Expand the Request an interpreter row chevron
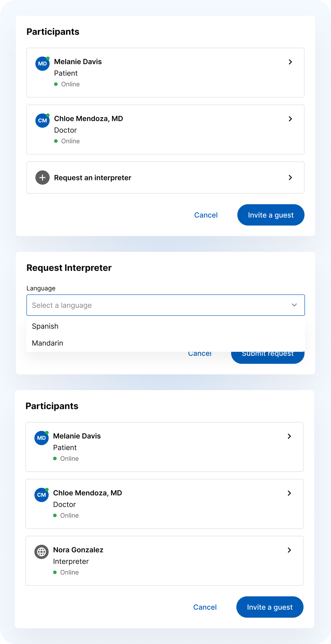Viewport: 331px width, 644px height. pos(290,178)
